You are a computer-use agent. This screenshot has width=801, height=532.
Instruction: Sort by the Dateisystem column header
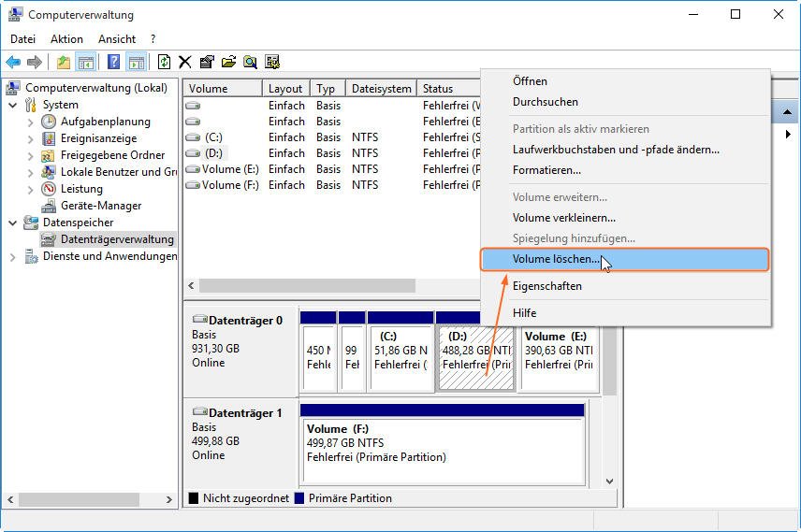(x=381, y=88)
